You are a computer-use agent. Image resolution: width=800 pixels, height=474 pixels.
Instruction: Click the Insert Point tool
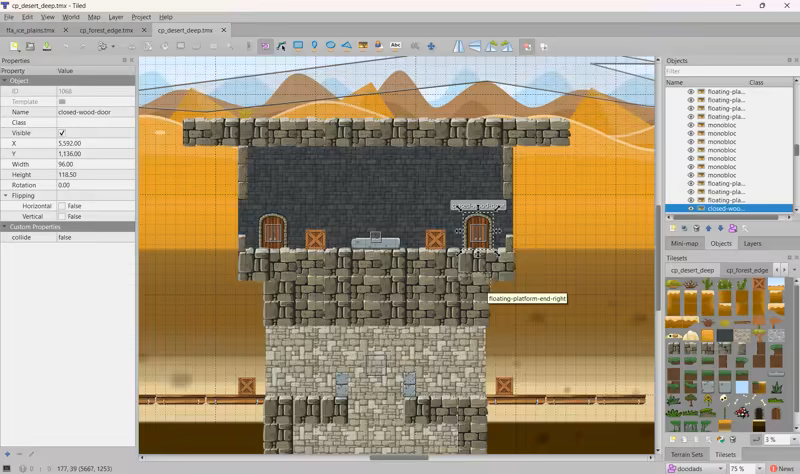(x=314, y=45)
